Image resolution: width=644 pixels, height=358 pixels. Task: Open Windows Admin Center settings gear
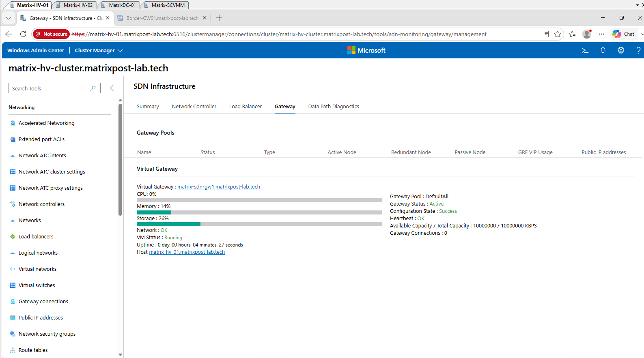[621, 50]
